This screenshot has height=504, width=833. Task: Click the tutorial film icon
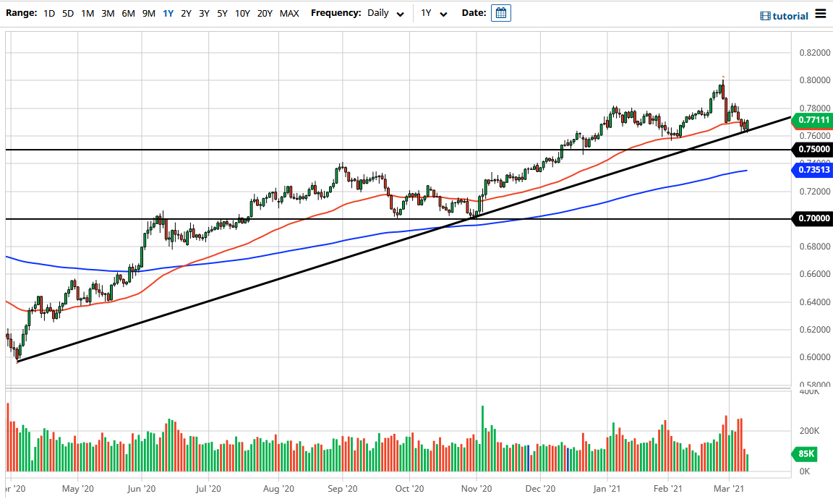point(765,16)
